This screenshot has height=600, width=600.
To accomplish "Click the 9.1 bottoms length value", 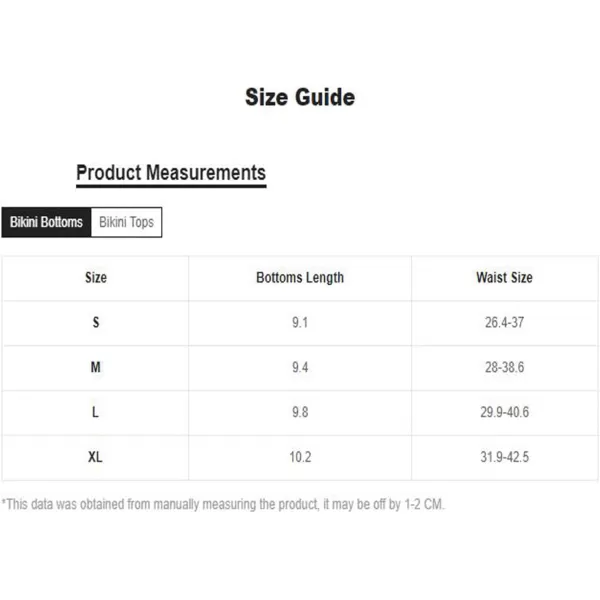I will tap(300, 323).
